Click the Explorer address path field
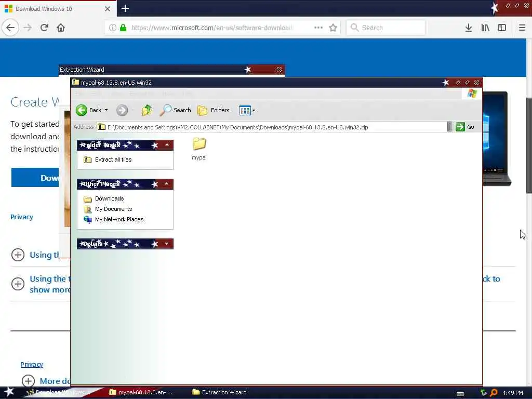 [x=271, y=127]
